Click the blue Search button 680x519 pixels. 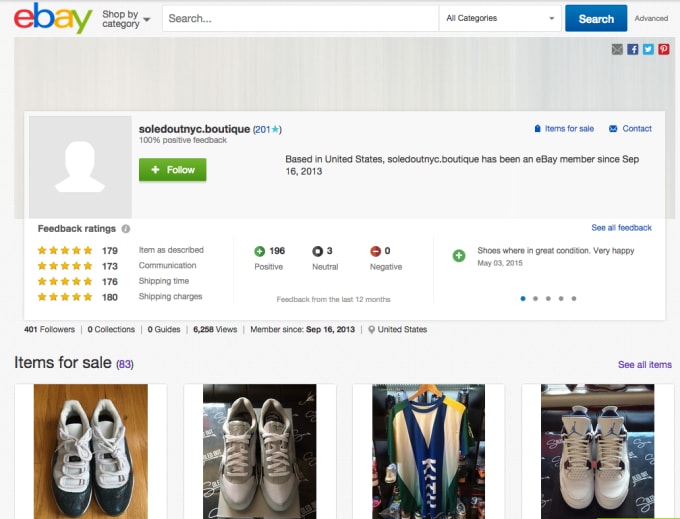click(x=596, y=18)
